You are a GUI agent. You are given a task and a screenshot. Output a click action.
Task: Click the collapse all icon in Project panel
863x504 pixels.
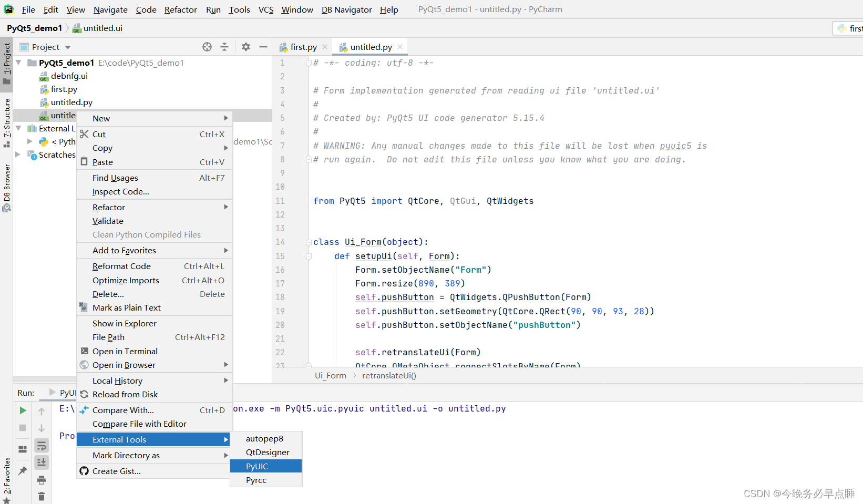pos(224,47)
